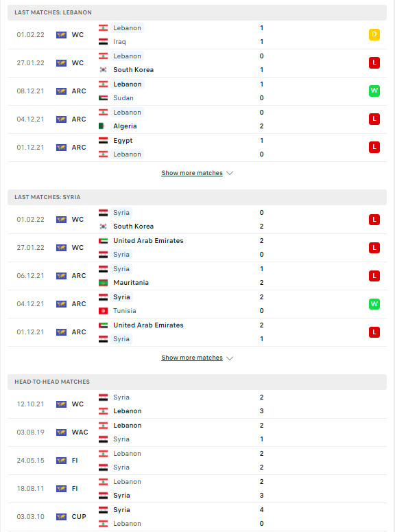Image resolution: width=395 pixels, height=532 pixels.
Task: Click the green W badge for Syria vs Tunisia
Action: pyautogui.click(x=374, y=303)
